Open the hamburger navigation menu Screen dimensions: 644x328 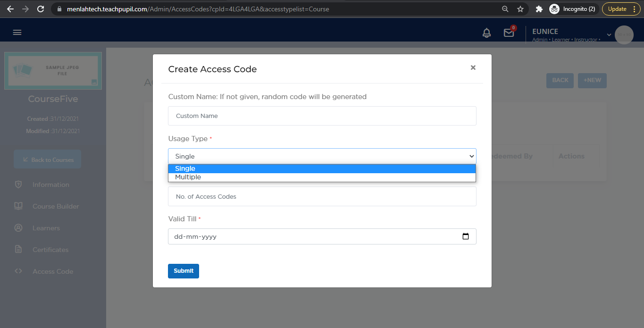click(17, 33)
